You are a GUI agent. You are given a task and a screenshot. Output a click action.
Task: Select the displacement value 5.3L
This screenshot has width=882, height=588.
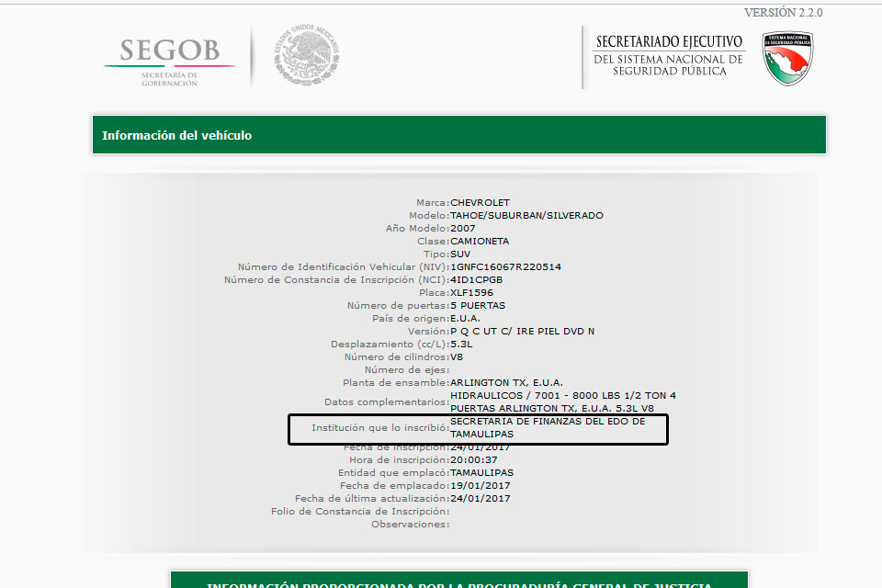[461, 345]
